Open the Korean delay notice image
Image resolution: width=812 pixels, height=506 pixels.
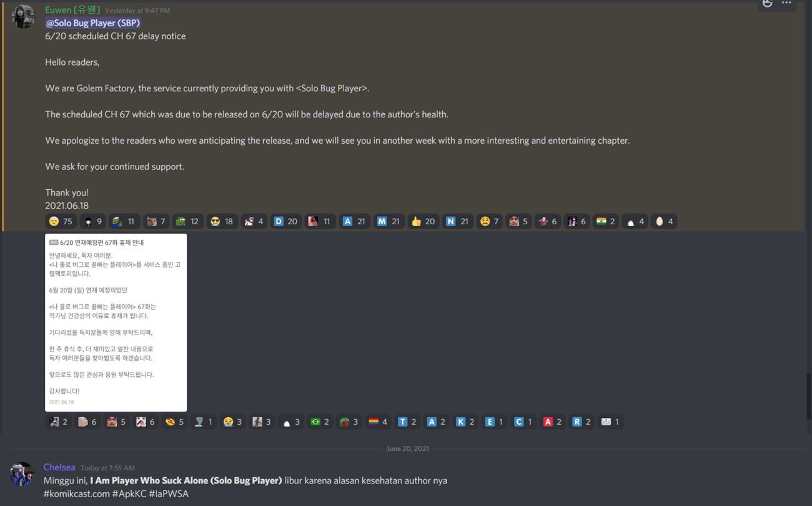116,322
